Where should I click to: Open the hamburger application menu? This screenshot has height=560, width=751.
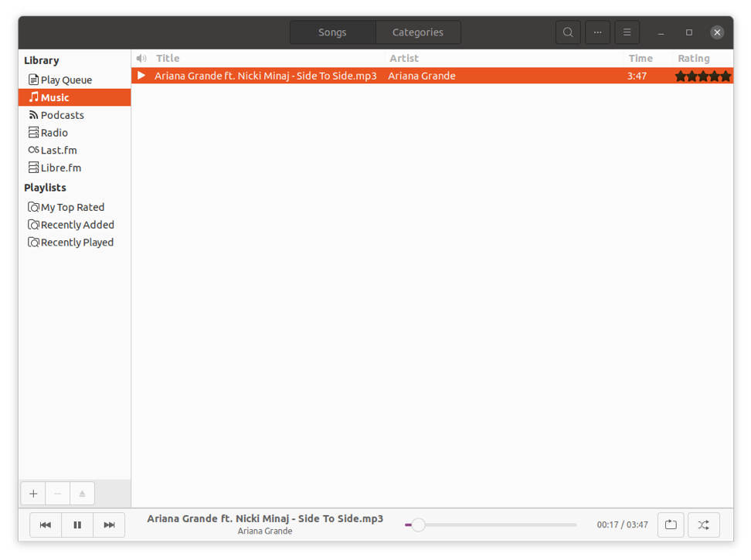627,32
